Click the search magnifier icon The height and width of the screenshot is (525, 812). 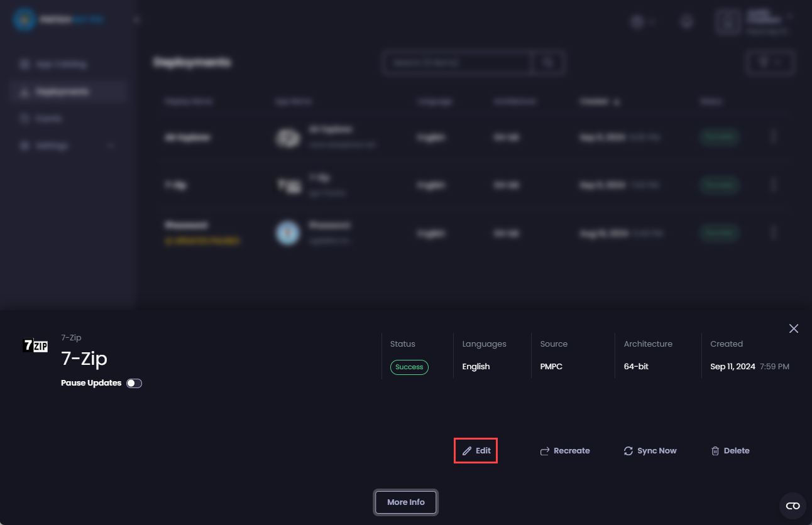click(x=547, y=62)
